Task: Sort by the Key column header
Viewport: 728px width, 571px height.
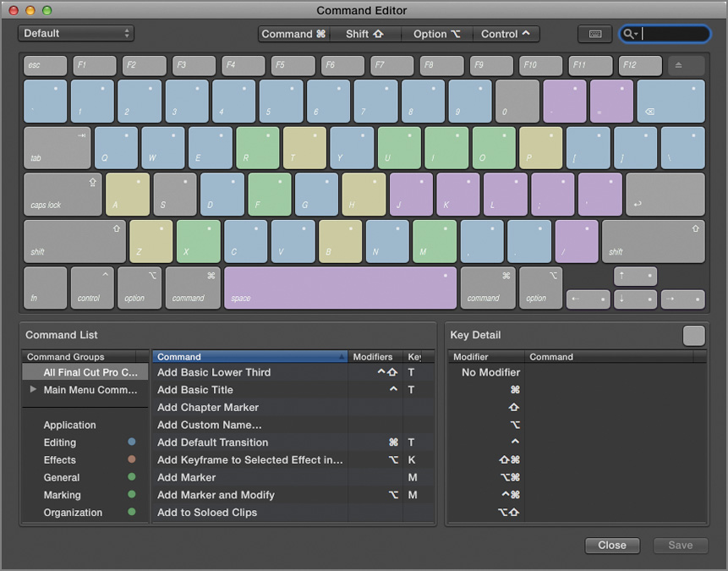Action: (419, 357)
